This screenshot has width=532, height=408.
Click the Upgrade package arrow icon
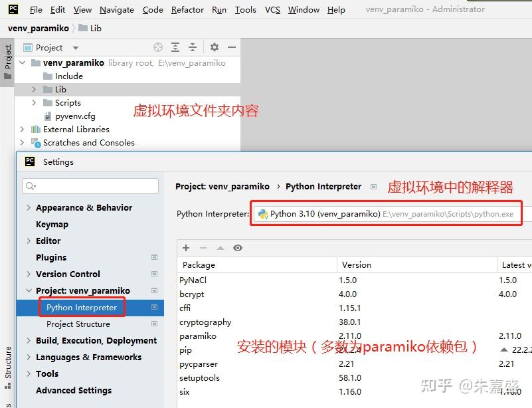click(221, 248)
